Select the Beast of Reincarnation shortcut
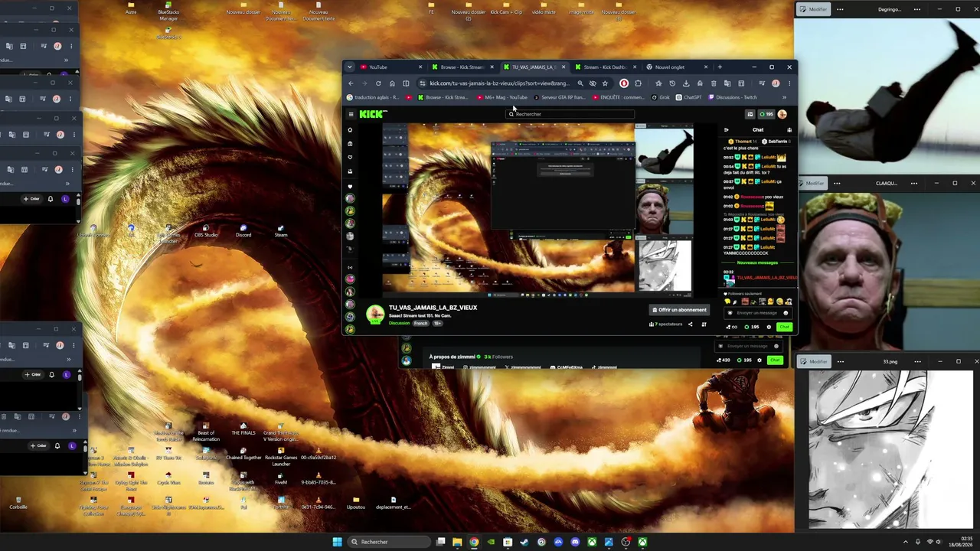The width and height of the screenshot is (980, 551). [206, 433]
